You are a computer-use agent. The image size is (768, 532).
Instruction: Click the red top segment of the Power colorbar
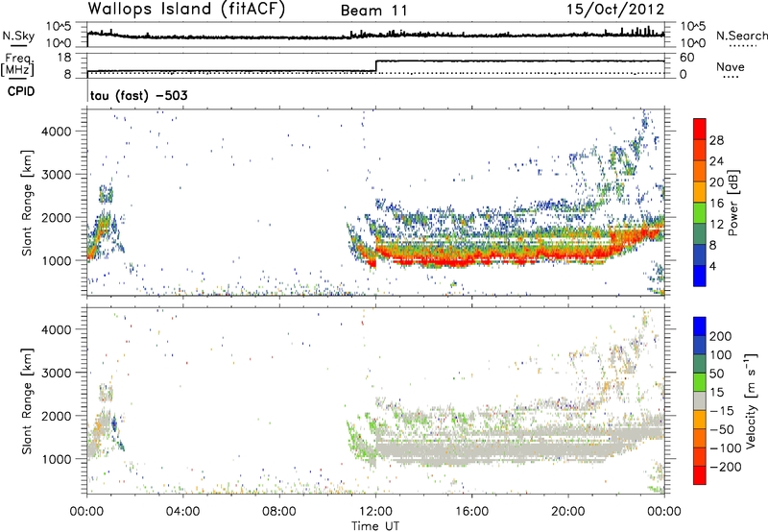click(x=700, y=129)
